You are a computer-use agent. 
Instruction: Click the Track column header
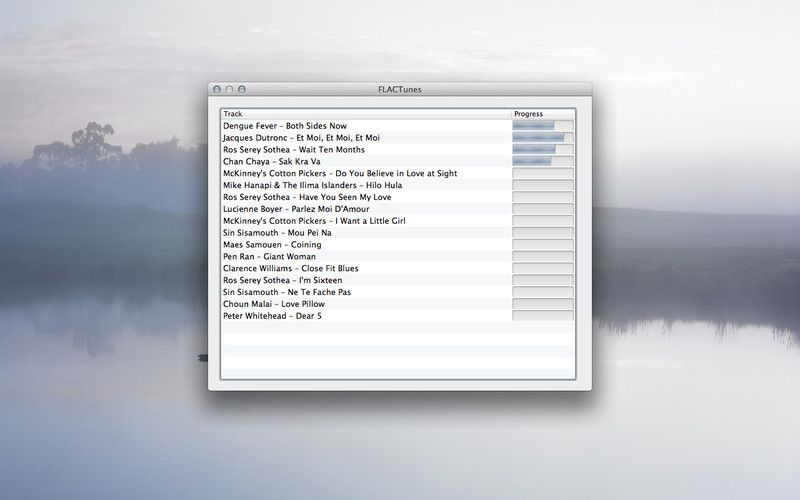(366, 114)
